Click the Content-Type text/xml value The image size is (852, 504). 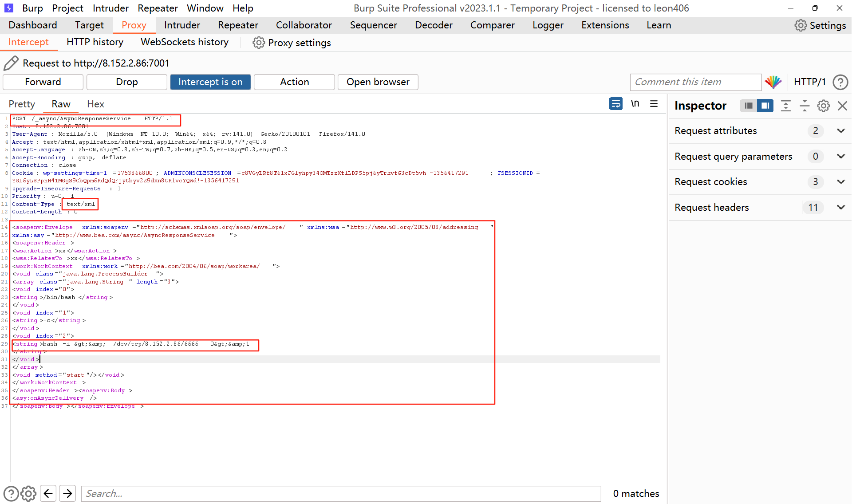[80, 204]
